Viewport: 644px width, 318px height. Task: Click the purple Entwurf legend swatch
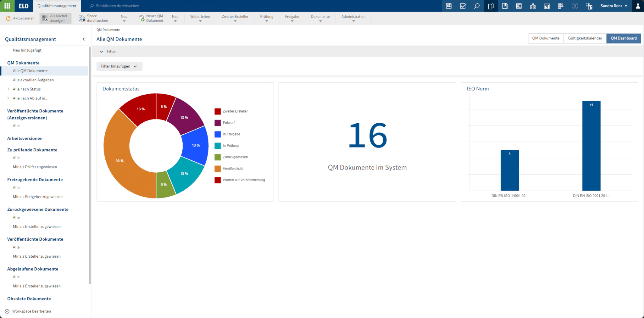click(218, 123)
